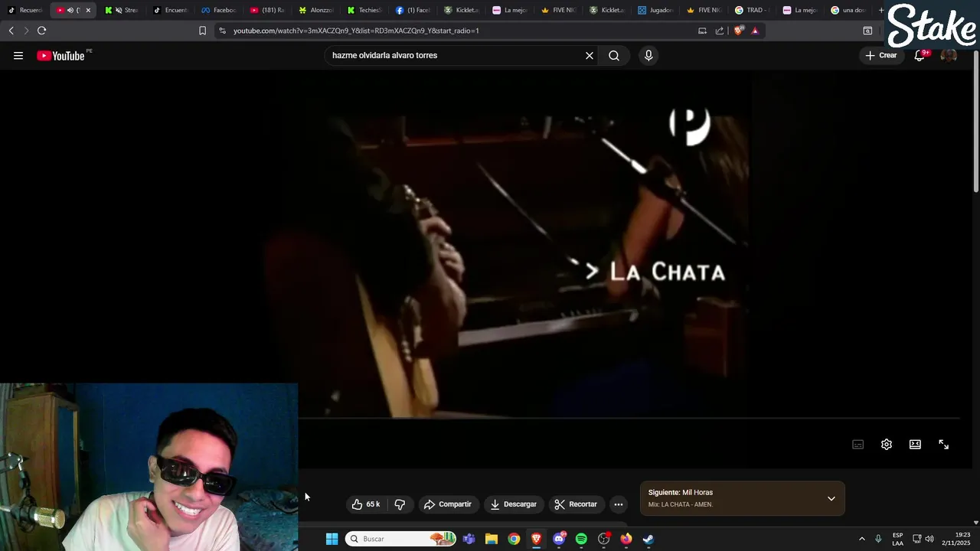The width and height of the screenshot is (980, 551).
Task: Open the YouTube notifications bell
Action: tap(920, 55)
